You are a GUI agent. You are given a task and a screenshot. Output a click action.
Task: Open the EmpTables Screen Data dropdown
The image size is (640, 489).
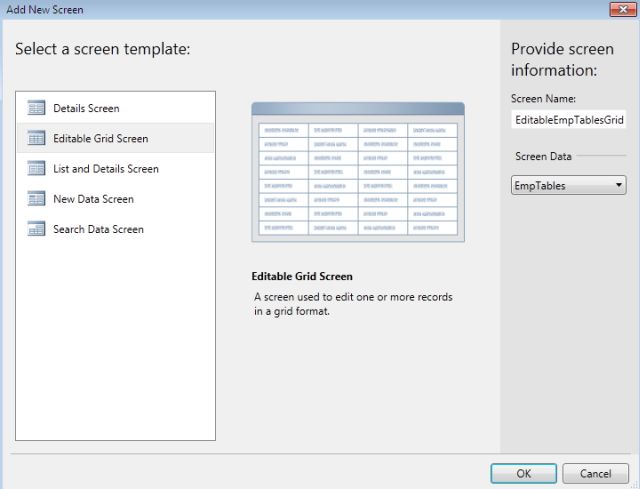pos(569,185)
